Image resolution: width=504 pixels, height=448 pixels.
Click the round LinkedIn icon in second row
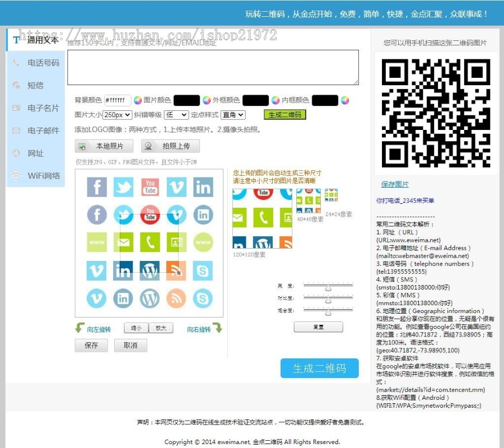pyautogui.click(x=203, y=214)
